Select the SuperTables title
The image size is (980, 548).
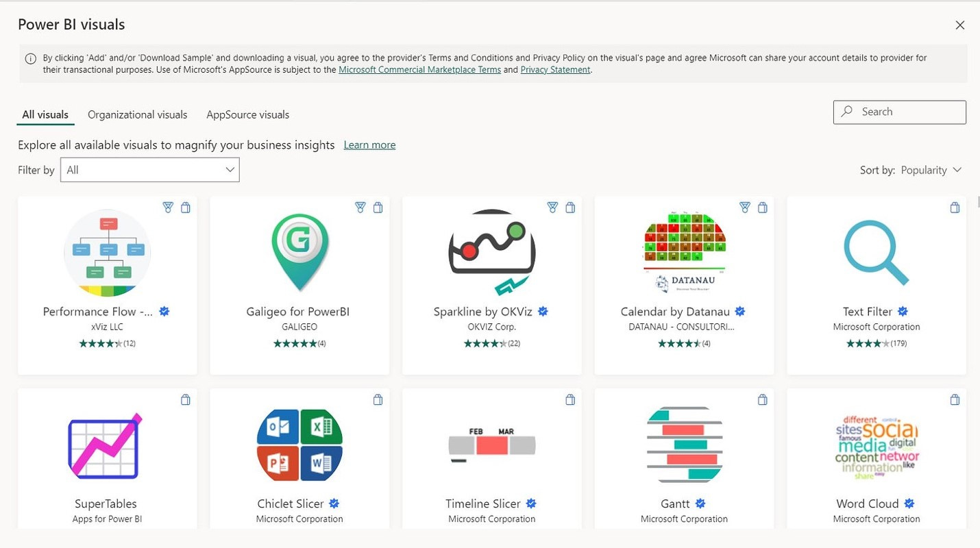(106, 504)
